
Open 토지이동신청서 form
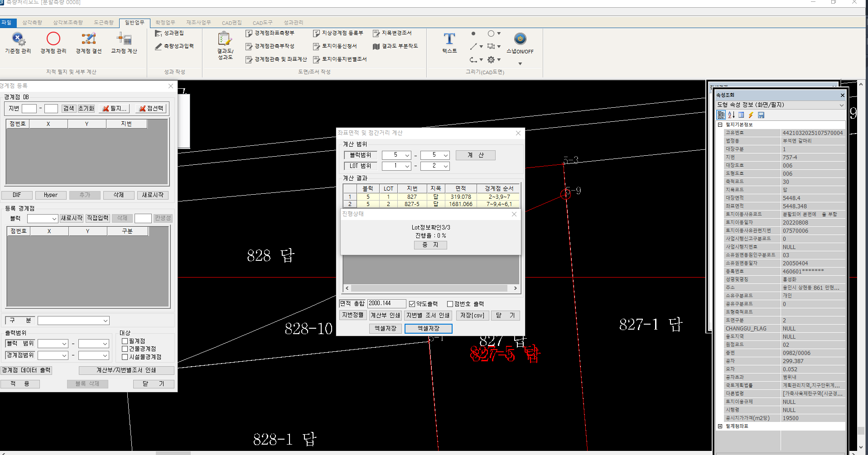[335, 46]
